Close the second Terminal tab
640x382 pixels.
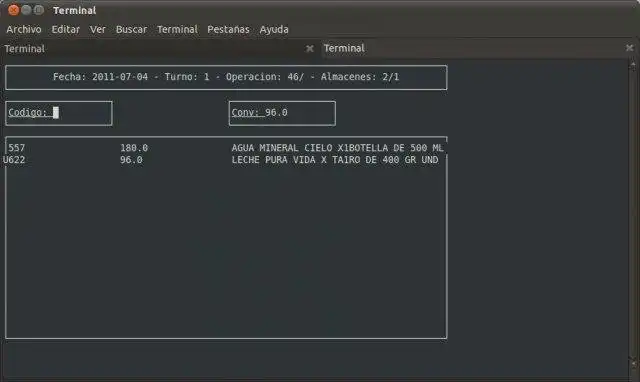(x=629, y=48)
